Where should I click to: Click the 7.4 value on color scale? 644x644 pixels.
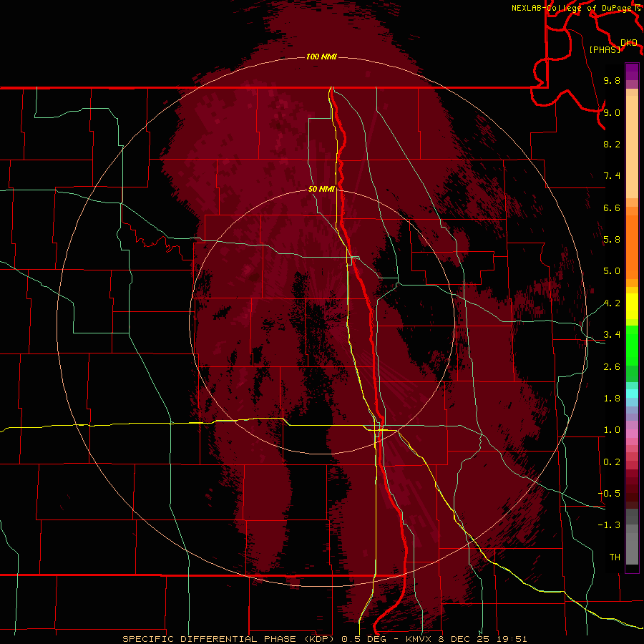[x=612, y=176]
